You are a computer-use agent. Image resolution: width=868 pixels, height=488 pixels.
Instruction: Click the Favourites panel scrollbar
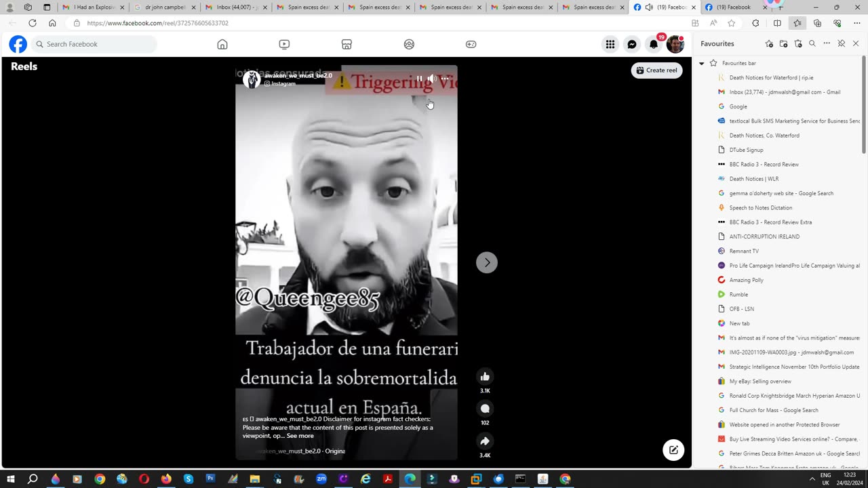[864, 104]
